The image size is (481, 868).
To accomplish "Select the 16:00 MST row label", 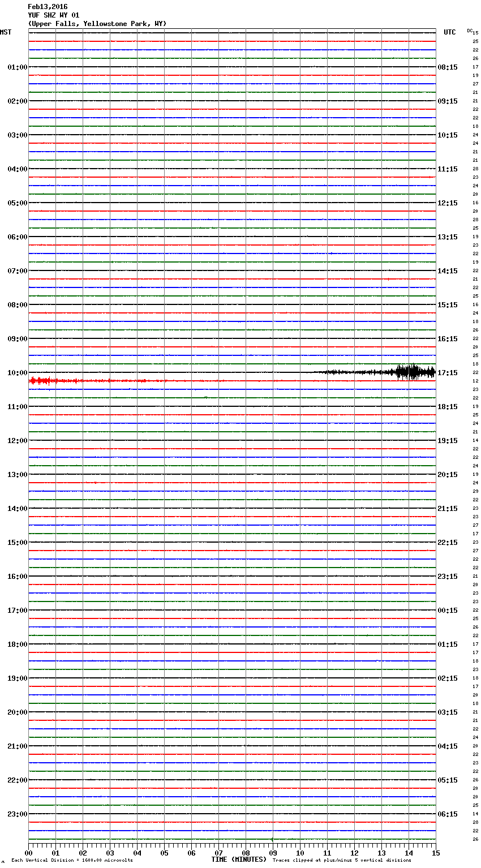I will tap(18, 577).
